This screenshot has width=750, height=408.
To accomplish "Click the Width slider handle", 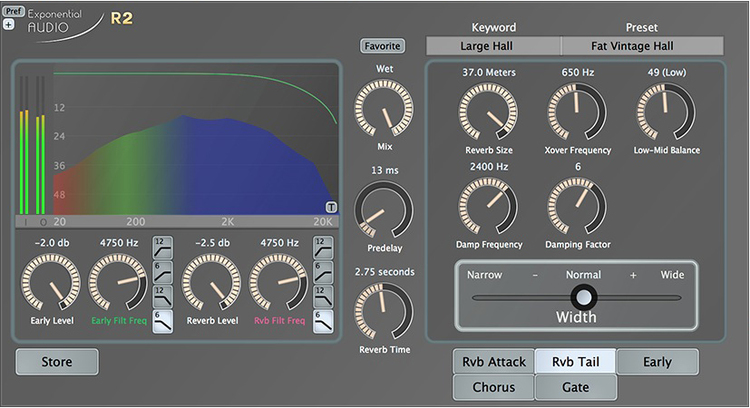I will 583,297.
